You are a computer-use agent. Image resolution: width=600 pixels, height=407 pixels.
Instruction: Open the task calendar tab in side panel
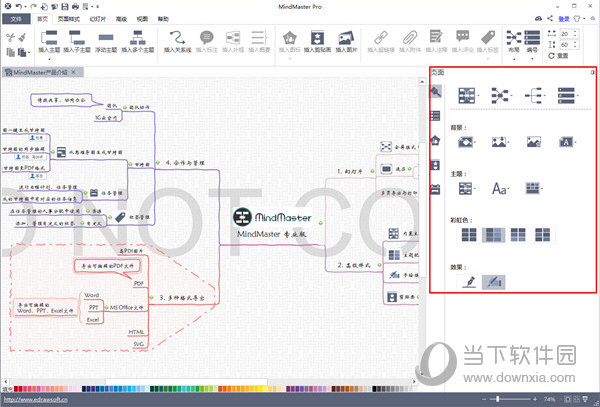pos(435,189)
